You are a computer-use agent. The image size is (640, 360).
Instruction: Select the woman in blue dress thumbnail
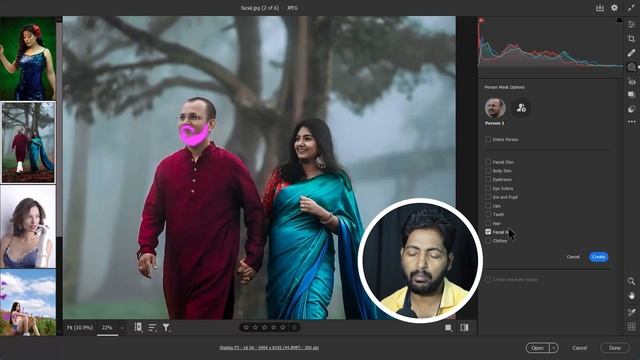[28, 58]
